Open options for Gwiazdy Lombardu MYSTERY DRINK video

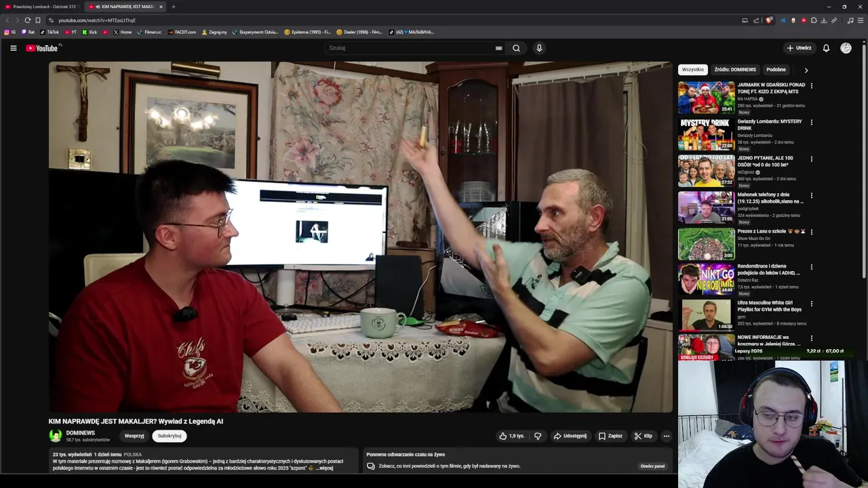[811, 122]
